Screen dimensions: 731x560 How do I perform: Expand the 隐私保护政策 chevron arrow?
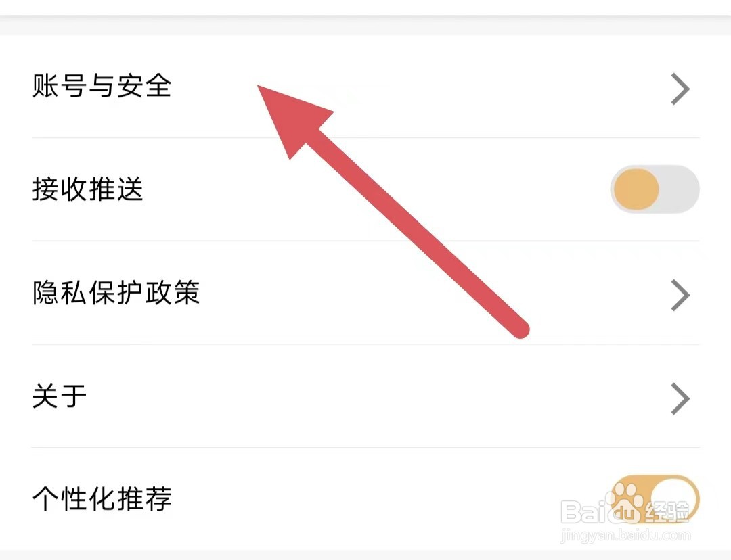tap(680, 296)
